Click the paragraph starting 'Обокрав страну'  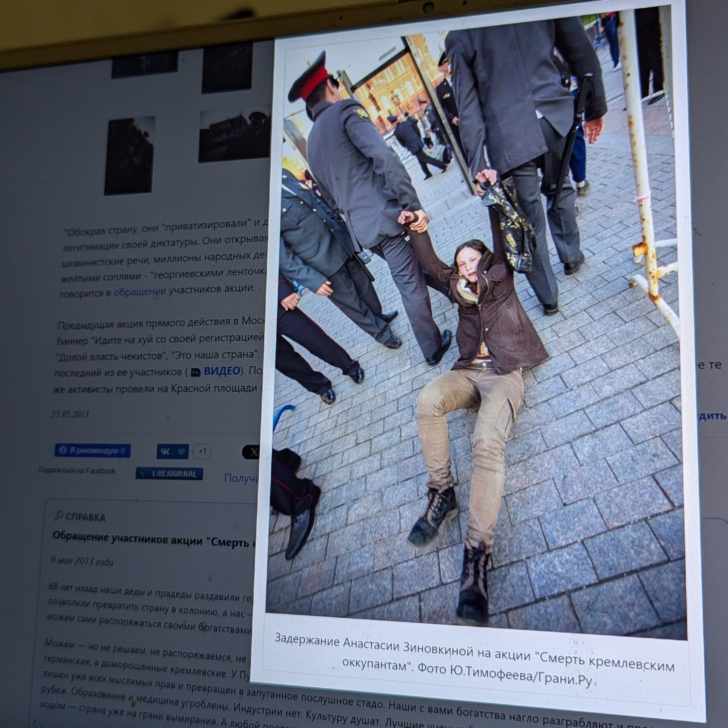pyautogui.click(x=164, y=258)
